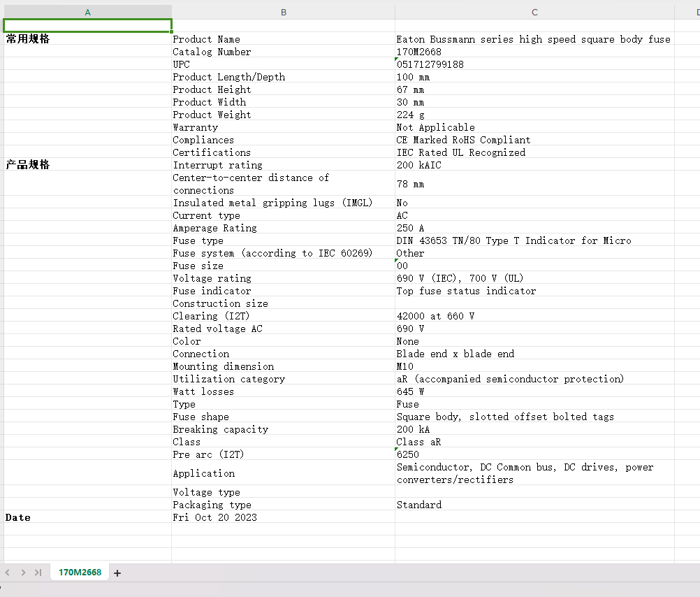This screenshot has height=597, width=700.
Task: Click the '产品规格' cell
Action: pos(87,165)
